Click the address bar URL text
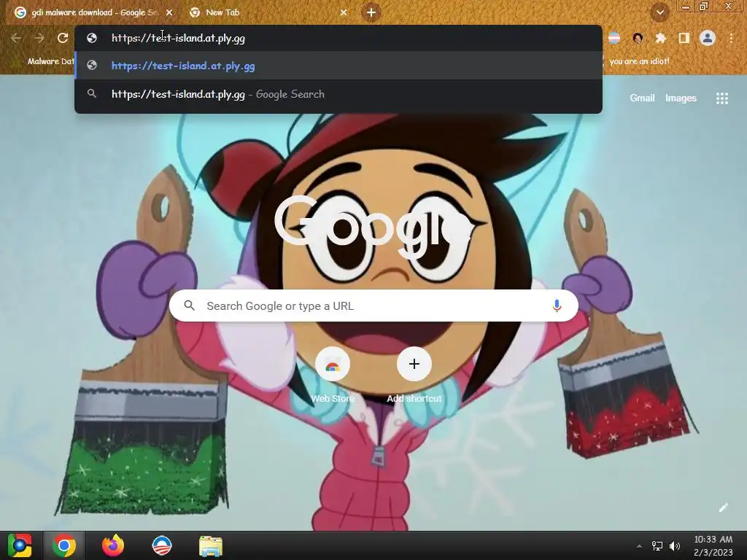Image resolution: width=747 pixels, height=560 pixels. click(x=178, y=38)
